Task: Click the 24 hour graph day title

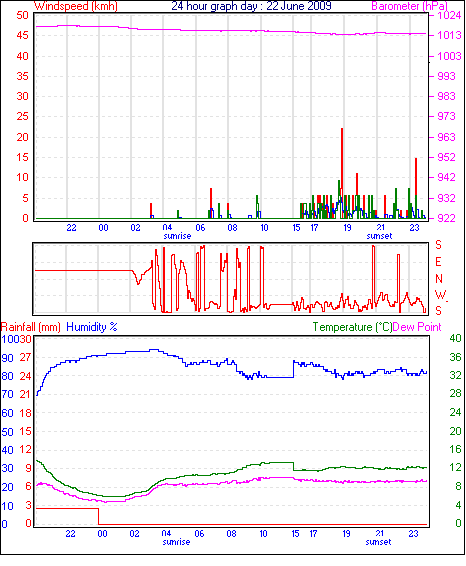Action: click(x=251, y=6)
